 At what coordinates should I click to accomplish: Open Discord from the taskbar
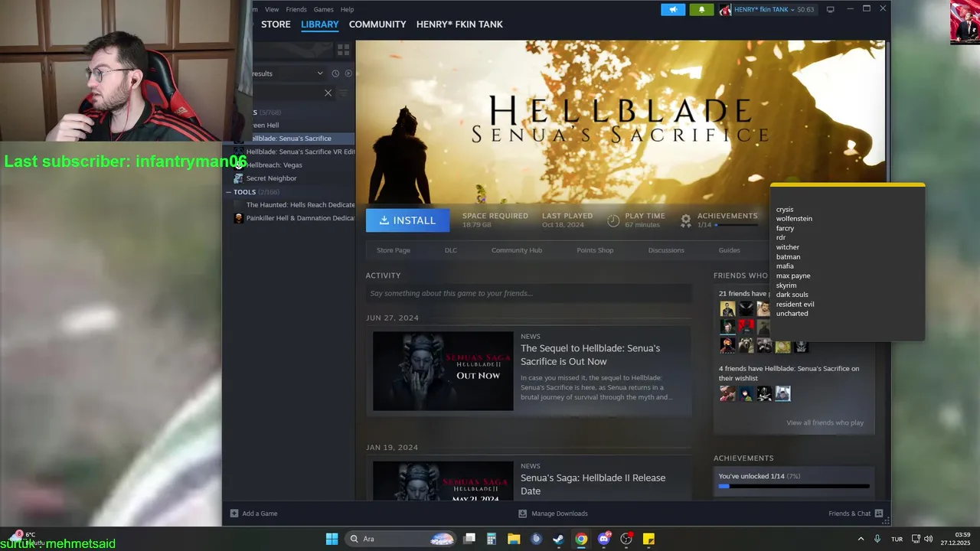(x=604, y=539)
